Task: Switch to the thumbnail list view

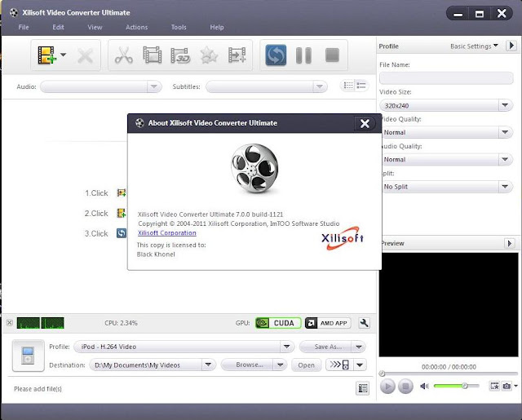Action: [x=348, y=86]
